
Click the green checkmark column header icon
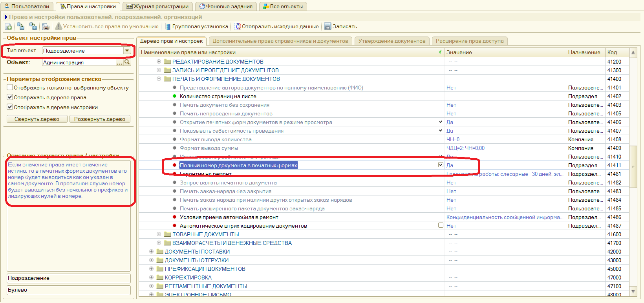440,52
